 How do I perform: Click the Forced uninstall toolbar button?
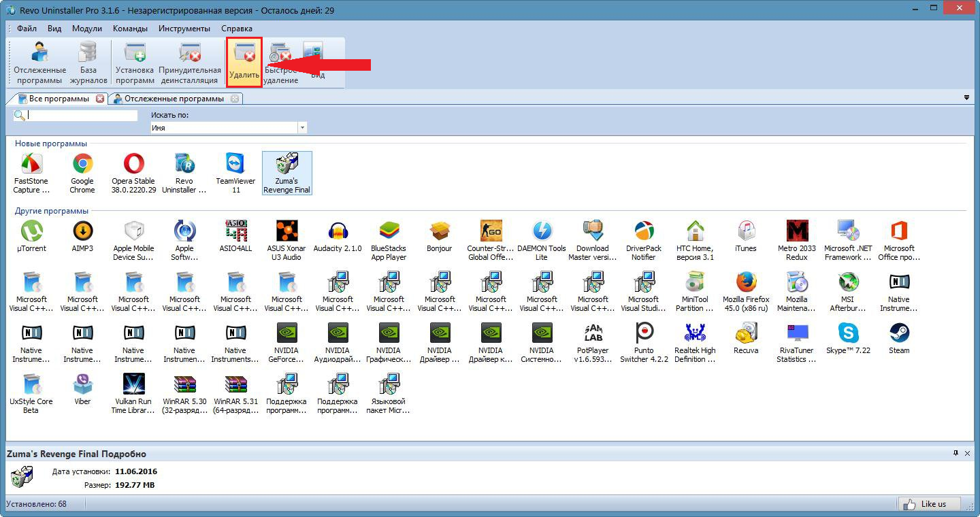click(190, 62)
